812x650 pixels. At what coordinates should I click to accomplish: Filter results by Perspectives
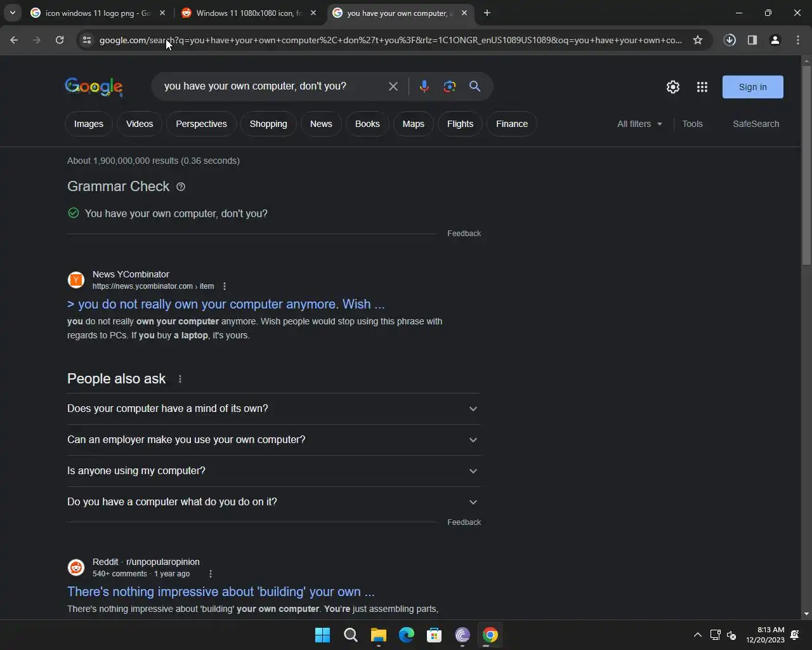[x=201, y=124]
